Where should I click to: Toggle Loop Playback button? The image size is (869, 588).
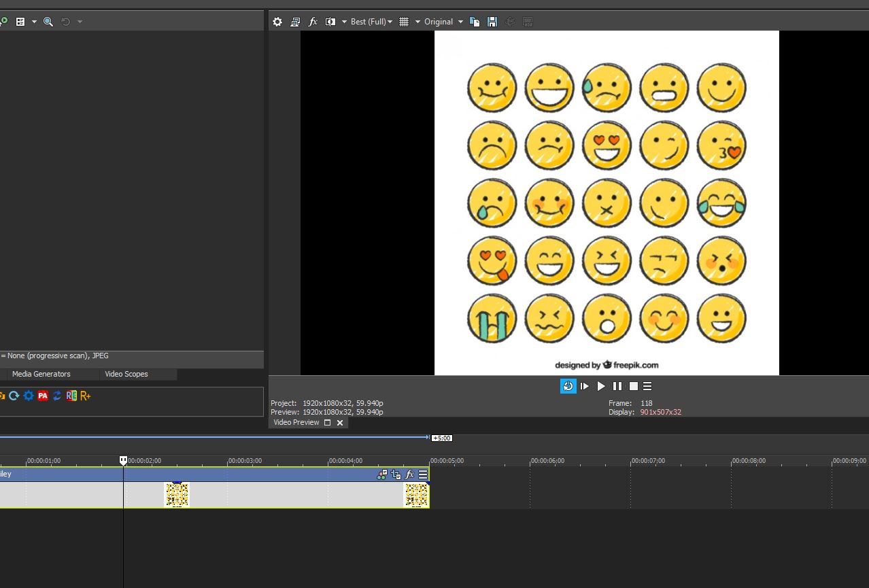coord(568,386)
